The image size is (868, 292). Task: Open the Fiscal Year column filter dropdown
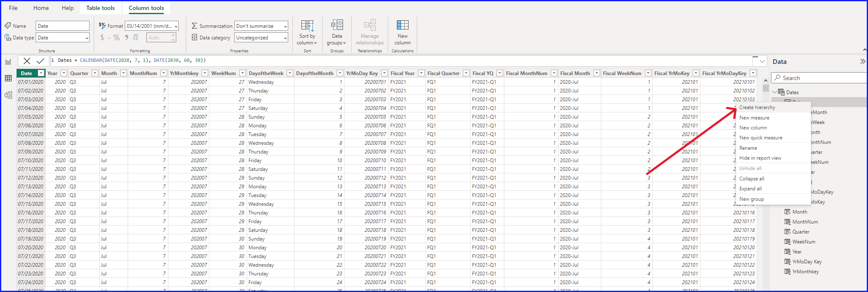pos(421,73)
